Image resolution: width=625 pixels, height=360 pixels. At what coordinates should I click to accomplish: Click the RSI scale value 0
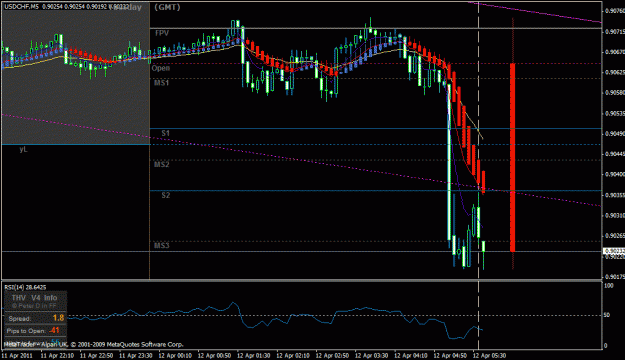(606, 346)
